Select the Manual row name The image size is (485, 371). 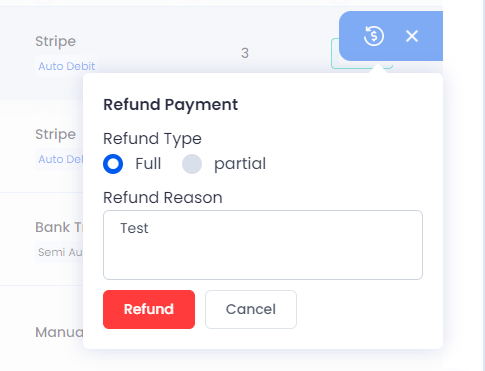(59, 332)
